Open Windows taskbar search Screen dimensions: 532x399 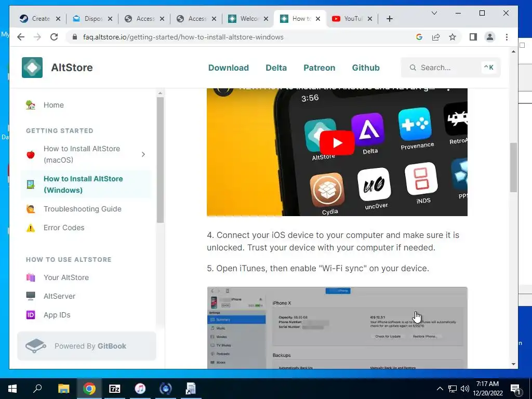click(37, 389)
